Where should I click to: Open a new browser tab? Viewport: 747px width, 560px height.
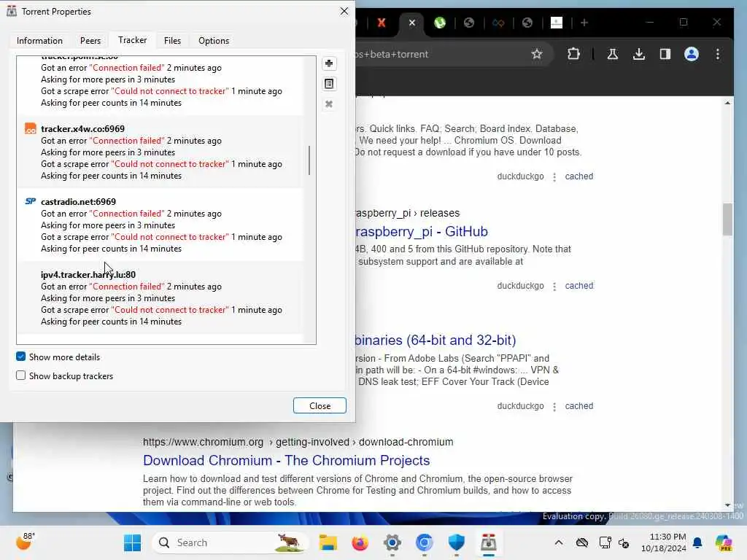coord(584,23)
